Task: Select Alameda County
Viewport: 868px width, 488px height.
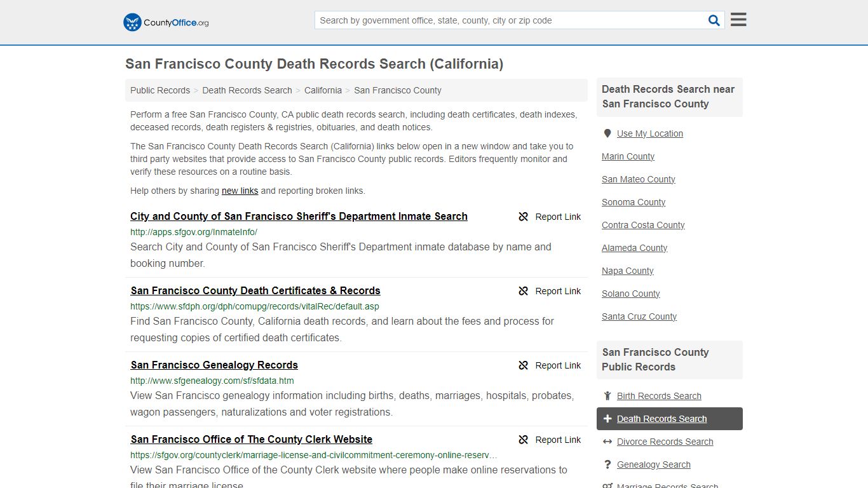Action: click(x=635, y=248)
